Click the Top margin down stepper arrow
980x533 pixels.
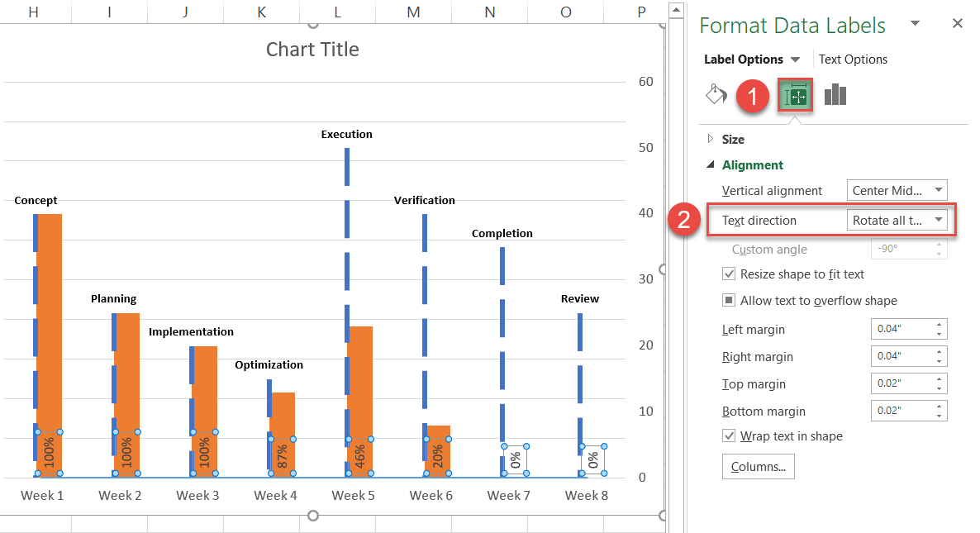[938, 388]
